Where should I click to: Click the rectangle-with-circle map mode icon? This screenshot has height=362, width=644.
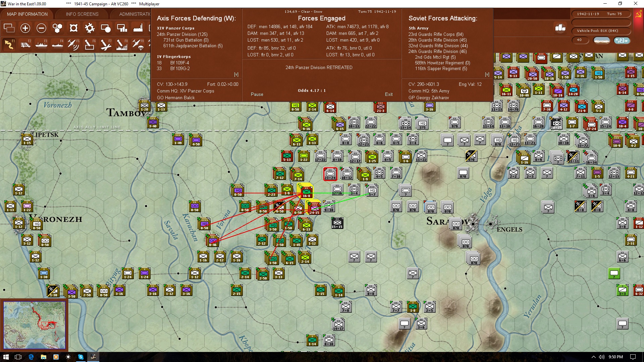(106, 28)
